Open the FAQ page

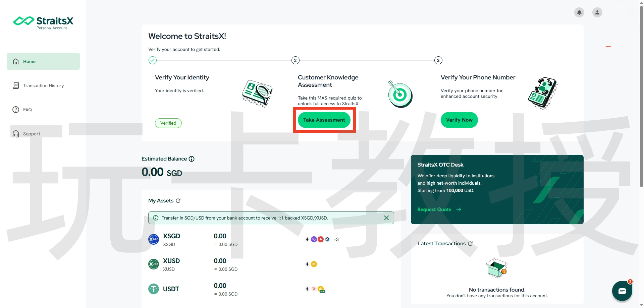pyautogui.click(x=28, y=110)
